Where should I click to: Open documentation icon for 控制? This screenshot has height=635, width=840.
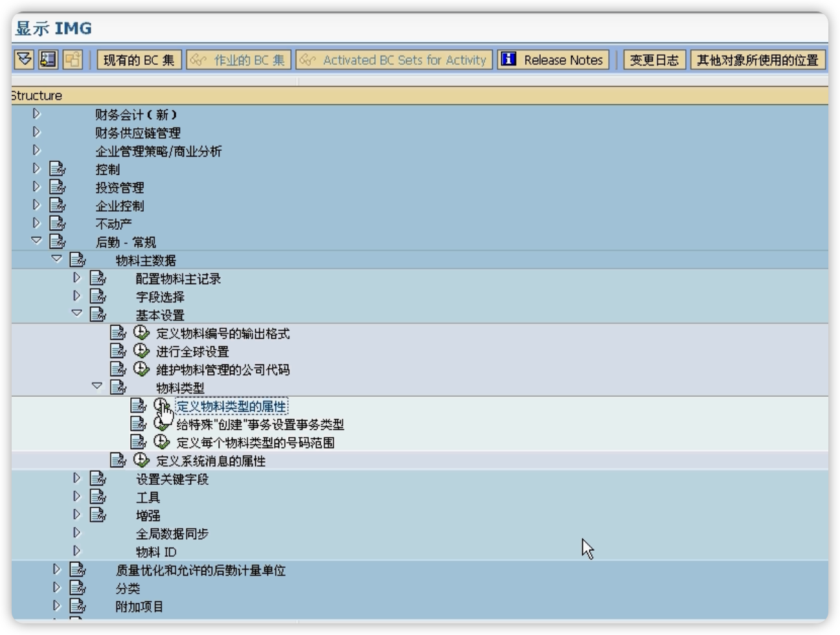tap(58, 169)
